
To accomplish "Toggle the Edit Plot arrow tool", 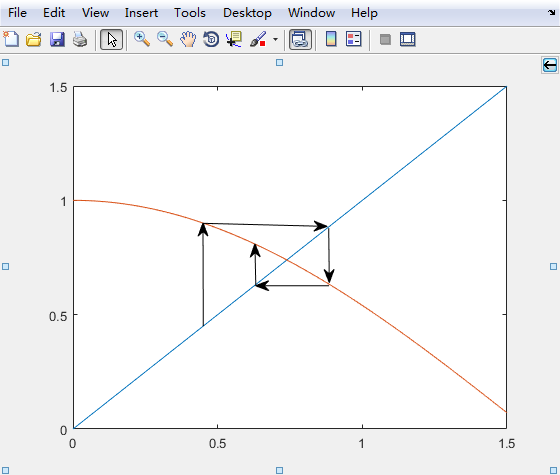I will [111, 39].
